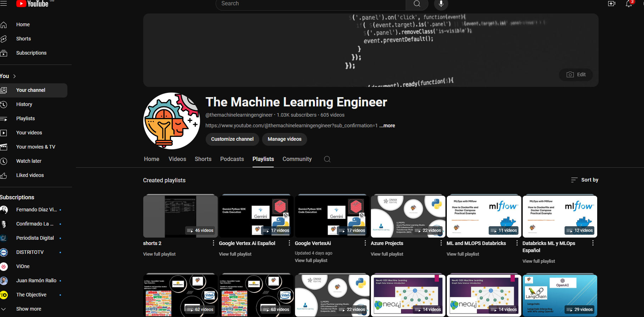Click the Subscriptions sidebar icon
This screenshot has height=317, width=644.
(x=4, y=53)
